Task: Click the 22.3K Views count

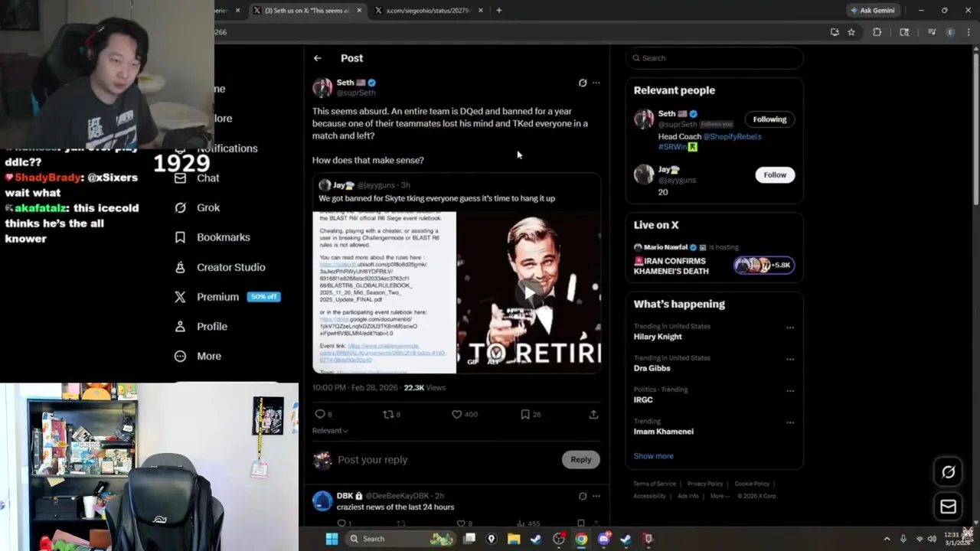Action: [425, 388]
